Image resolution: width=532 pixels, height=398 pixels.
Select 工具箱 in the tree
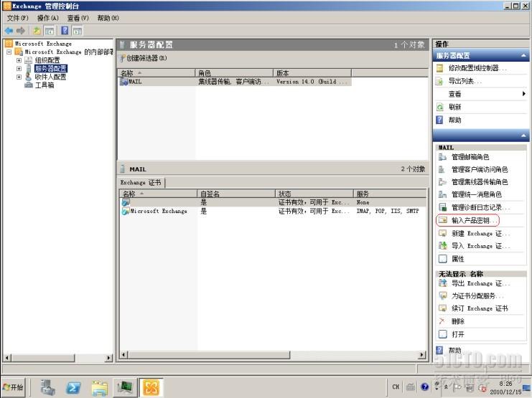[44, 85]
